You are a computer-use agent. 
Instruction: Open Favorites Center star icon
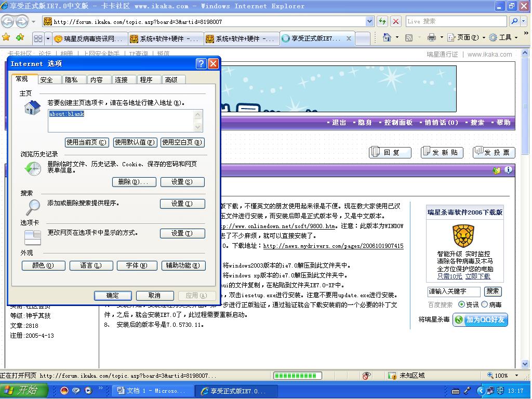[x=6, y=37]
